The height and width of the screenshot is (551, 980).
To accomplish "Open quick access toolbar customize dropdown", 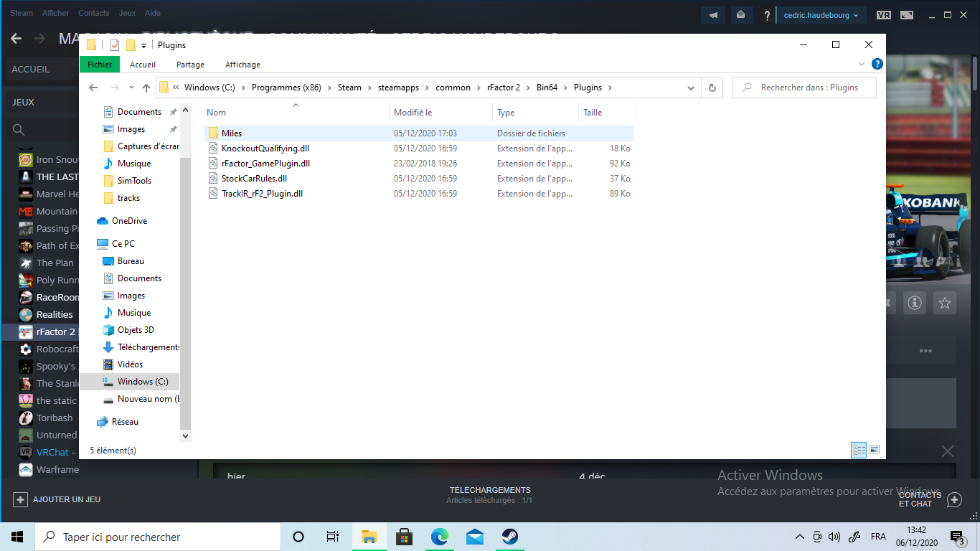I will pos(143,45).
